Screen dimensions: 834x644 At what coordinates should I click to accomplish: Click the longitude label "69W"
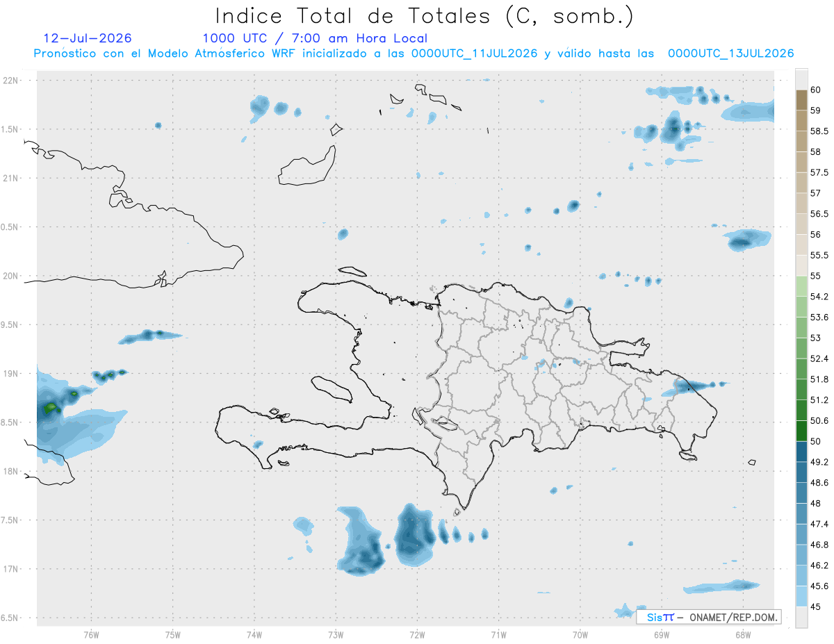pyautogui.click(x=662, y=635)
